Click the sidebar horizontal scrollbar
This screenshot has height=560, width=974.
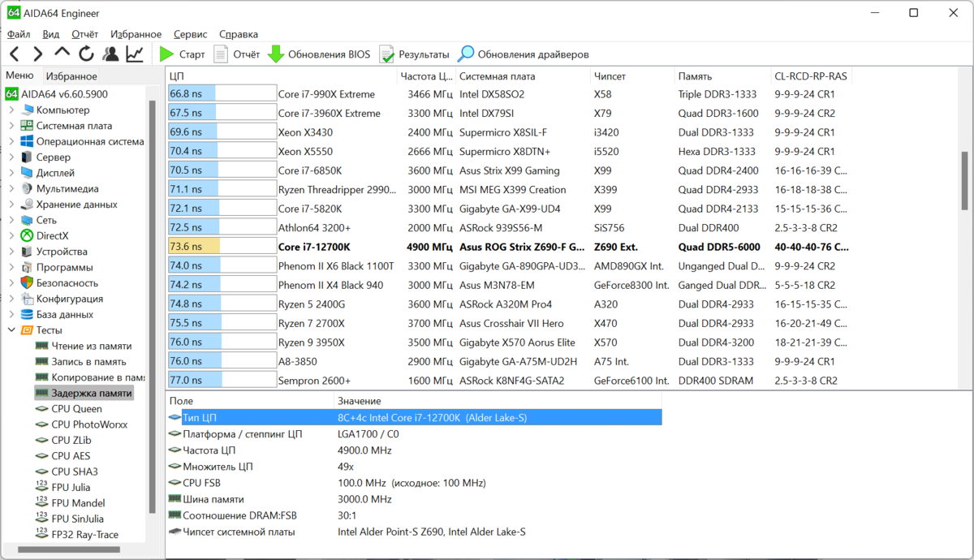69,549
